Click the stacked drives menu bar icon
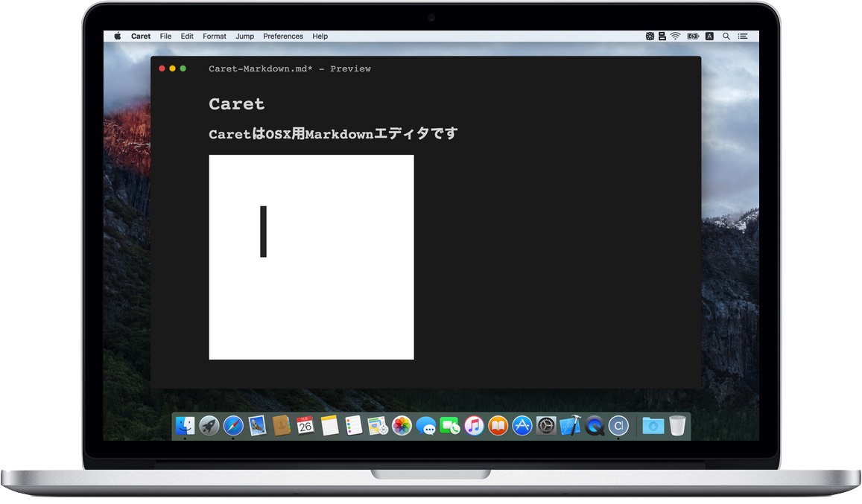 [x=662, y=36]
